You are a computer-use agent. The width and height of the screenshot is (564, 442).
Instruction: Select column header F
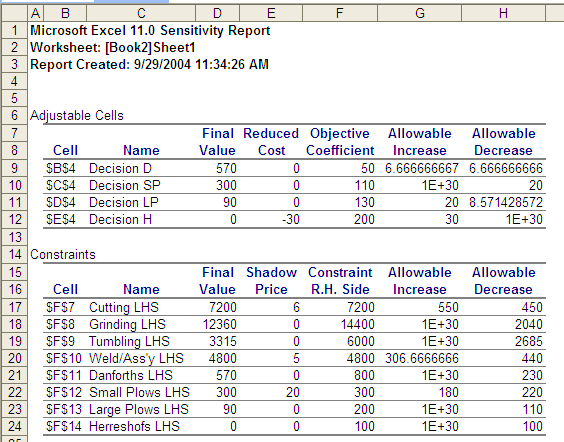(340, 13)
